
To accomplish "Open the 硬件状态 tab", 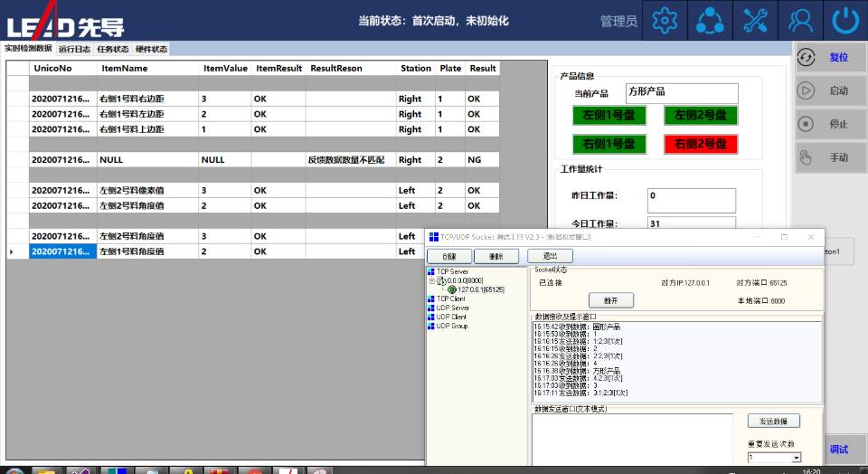I will tap(151, 49).
